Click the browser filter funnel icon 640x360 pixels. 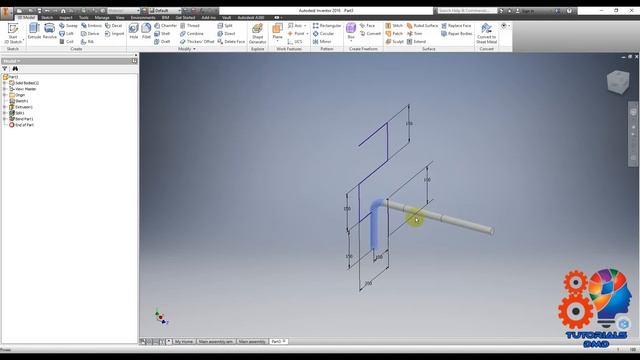[5, 69]
